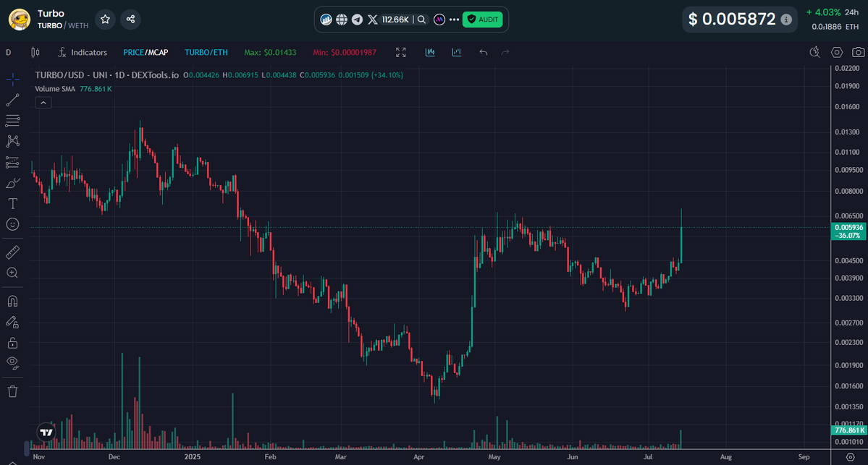Show price info with the i icon
This screenshot has height=465, width=868.
point(786,20)
